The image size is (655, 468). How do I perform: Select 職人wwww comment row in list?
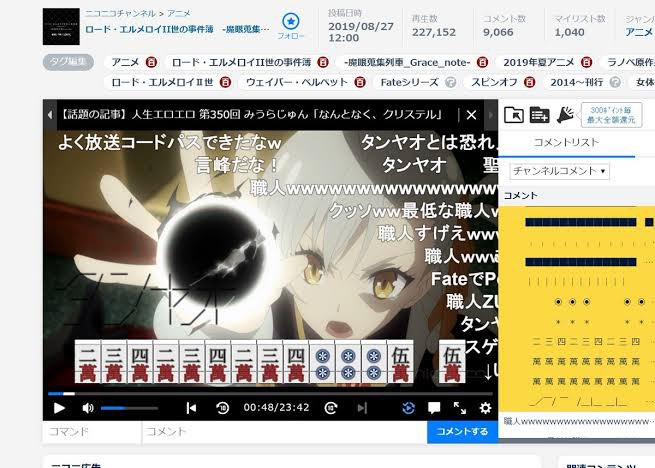click(578, 421)
